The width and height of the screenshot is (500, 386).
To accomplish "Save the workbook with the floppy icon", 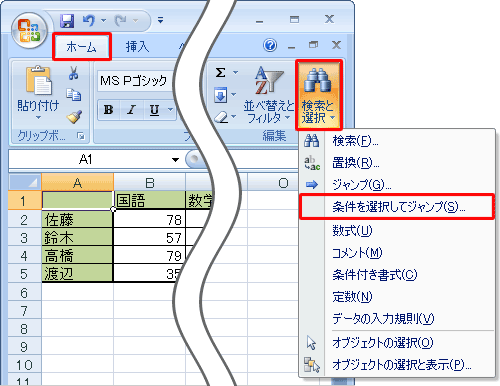I will [x=67, y=21].
